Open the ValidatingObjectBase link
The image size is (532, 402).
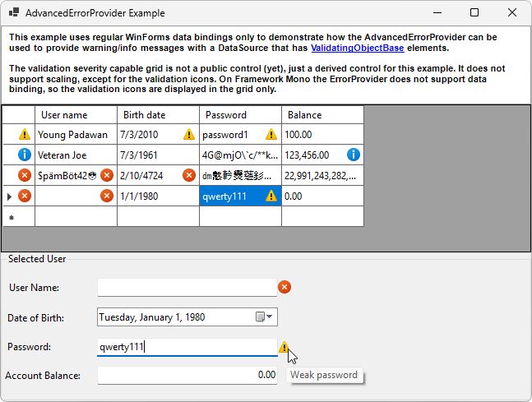tap(358, 48)
